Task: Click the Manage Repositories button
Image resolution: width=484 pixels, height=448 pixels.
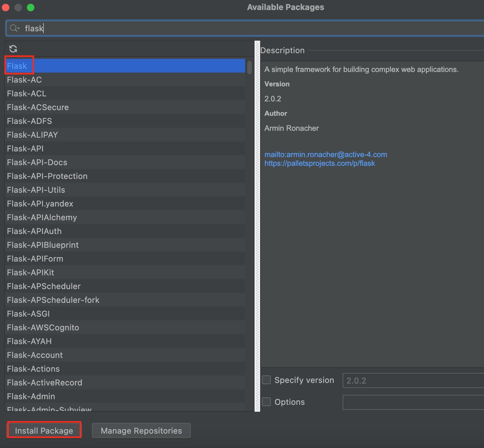Action: pyautogui.click(x=141, y=431)
